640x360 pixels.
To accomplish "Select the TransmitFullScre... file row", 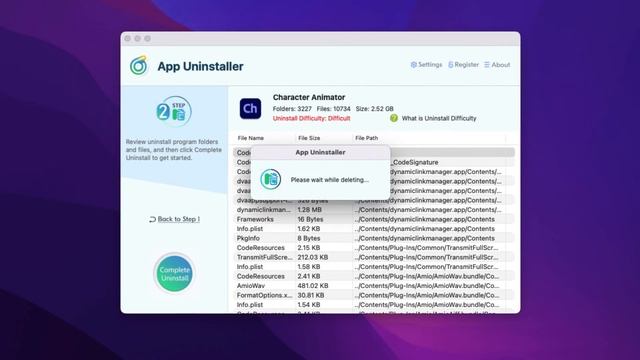I will click(373, 257).
